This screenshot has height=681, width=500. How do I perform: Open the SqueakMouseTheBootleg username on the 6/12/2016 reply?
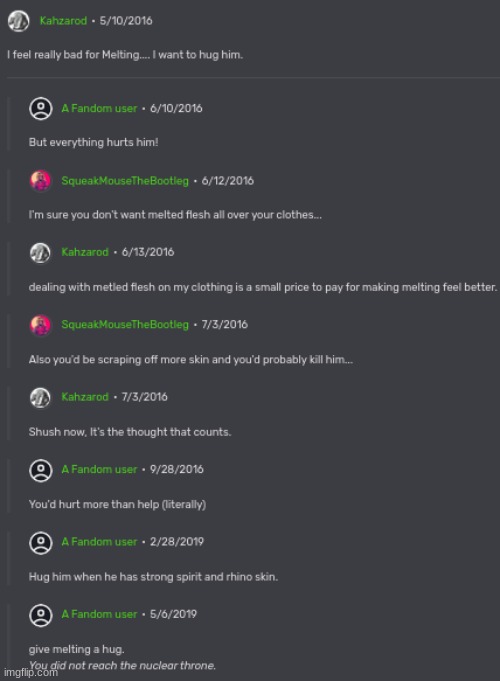click(125, 181)
